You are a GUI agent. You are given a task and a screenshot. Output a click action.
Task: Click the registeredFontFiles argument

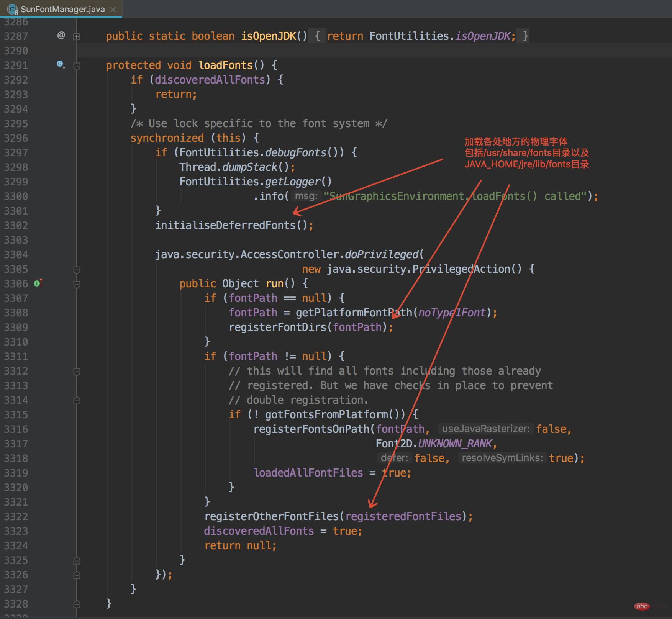[x=403, y=516]
